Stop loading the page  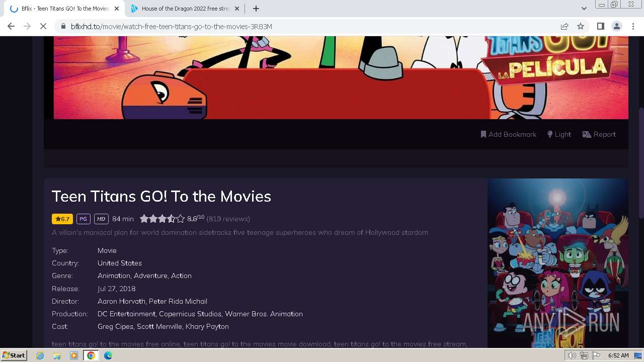[43, 26]
